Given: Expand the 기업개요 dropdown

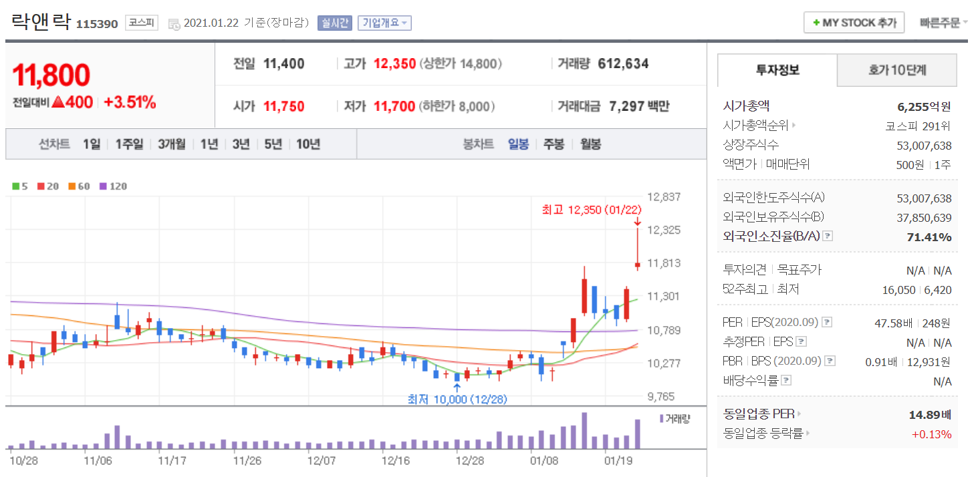Looking at the screenshot, I should click(x=384, y=23).
